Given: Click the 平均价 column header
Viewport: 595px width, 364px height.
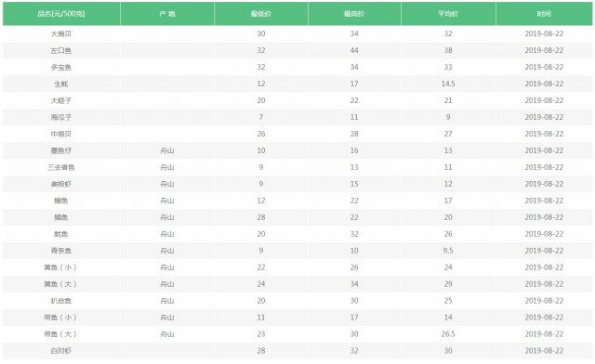Looking at the screenshot, I should [x=448, y=14].
